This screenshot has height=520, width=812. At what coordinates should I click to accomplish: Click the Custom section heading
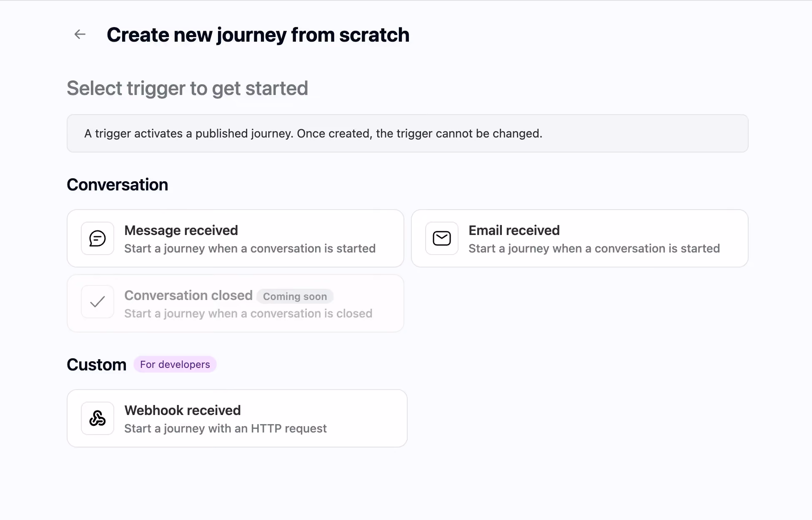(x=97, y=365)
